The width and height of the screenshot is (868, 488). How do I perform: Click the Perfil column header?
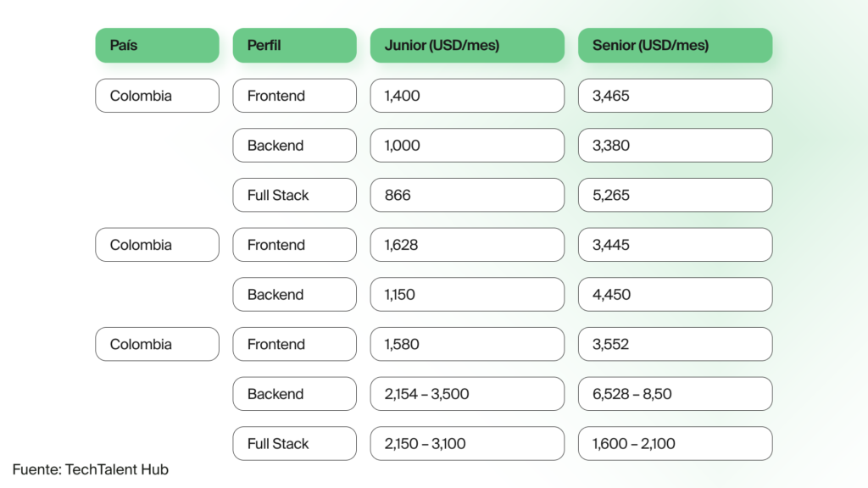click(294, 46)
